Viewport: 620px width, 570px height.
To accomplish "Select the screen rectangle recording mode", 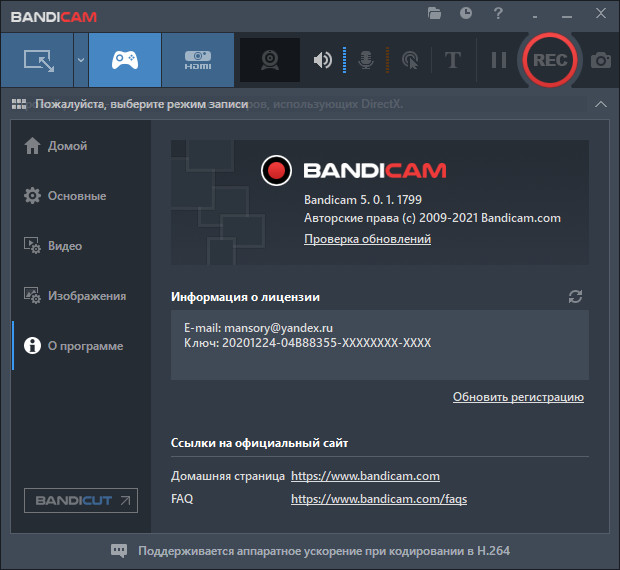I will click(37, 60).
